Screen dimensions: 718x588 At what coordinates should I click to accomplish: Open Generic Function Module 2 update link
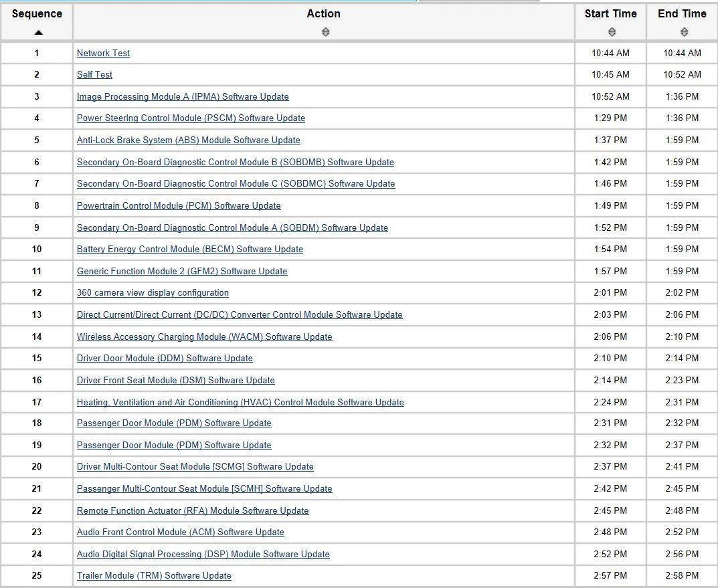(182, 272)
